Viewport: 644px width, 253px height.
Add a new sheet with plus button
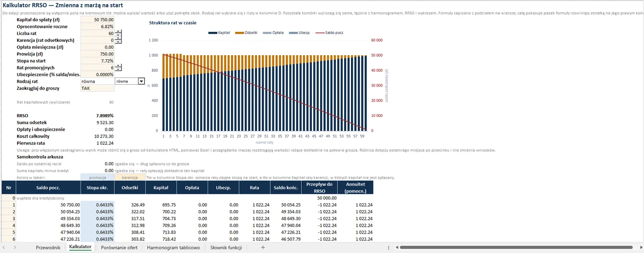(x=263, y=247)
